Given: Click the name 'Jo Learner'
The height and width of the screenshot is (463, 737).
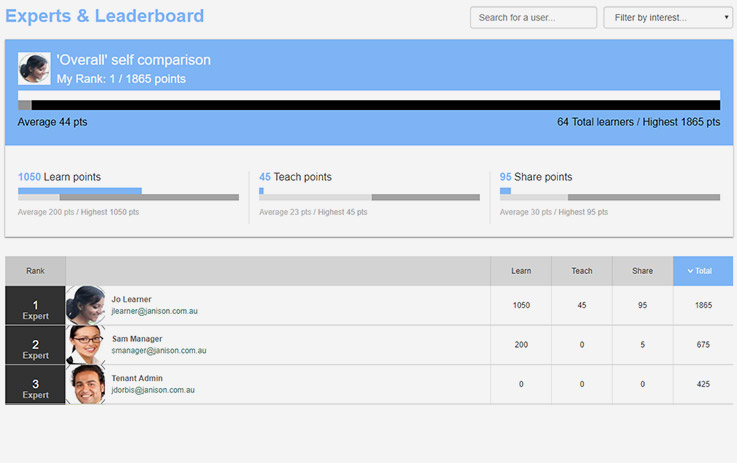Looking at the screenshot, I should click(x=131, y=299).
